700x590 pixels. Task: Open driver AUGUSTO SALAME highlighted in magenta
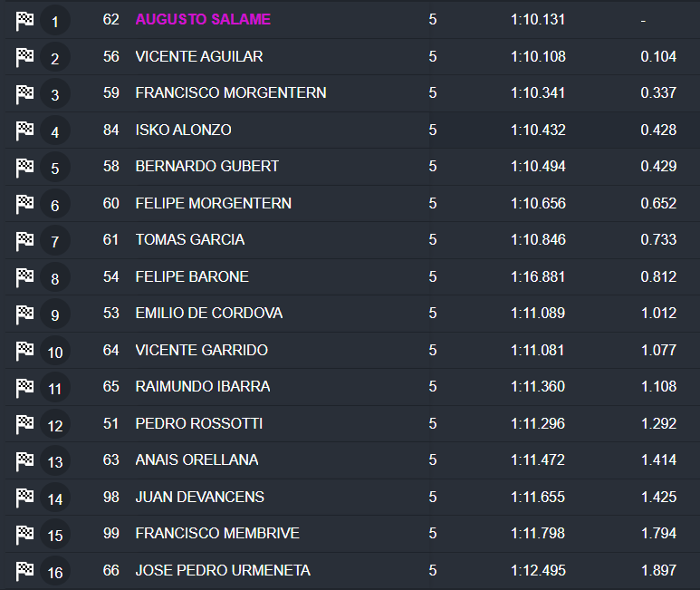[203, 19]
